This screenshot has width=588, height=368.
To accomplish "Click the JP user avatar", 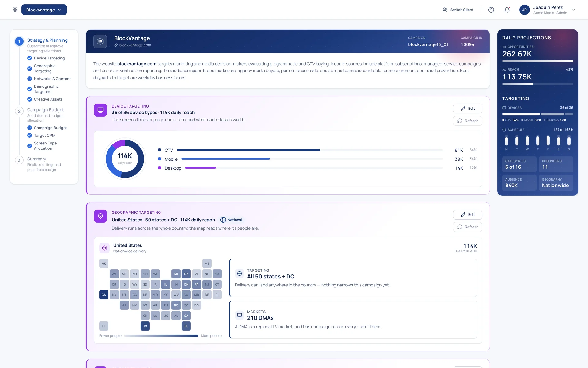I will [525, 10].
